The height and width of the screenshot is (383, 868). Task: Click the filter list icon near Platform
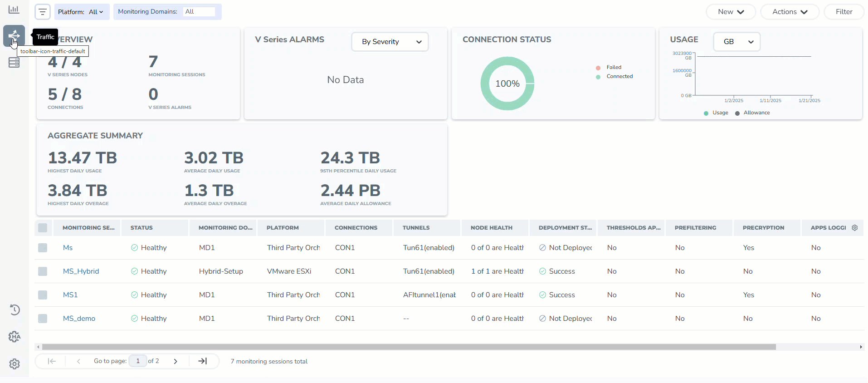coord(43,12)
